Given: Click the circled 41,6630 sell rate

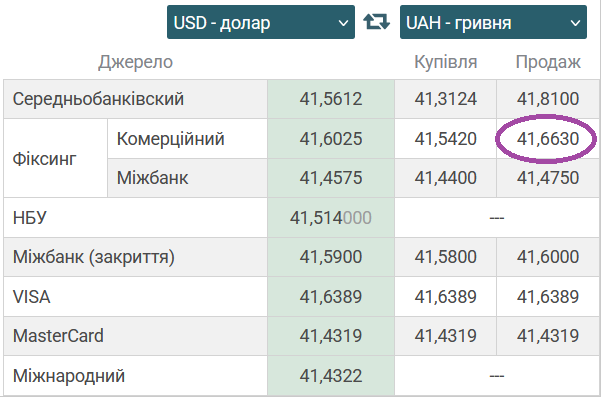Looking at the screenshot, I should 548,139.
